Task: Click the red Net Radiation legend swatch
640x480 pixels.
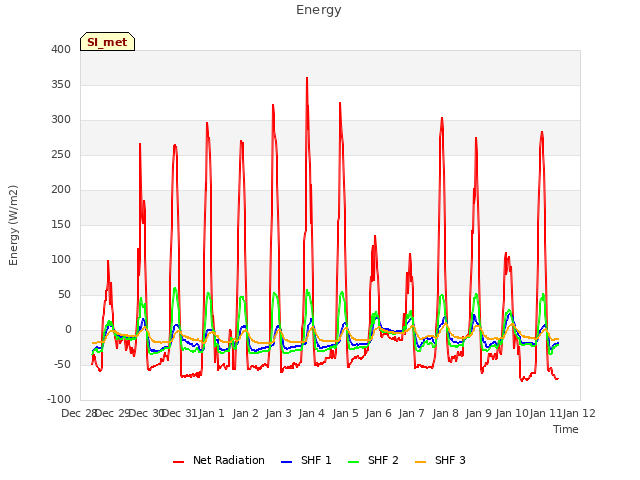Action: click(x=178, y=462)
